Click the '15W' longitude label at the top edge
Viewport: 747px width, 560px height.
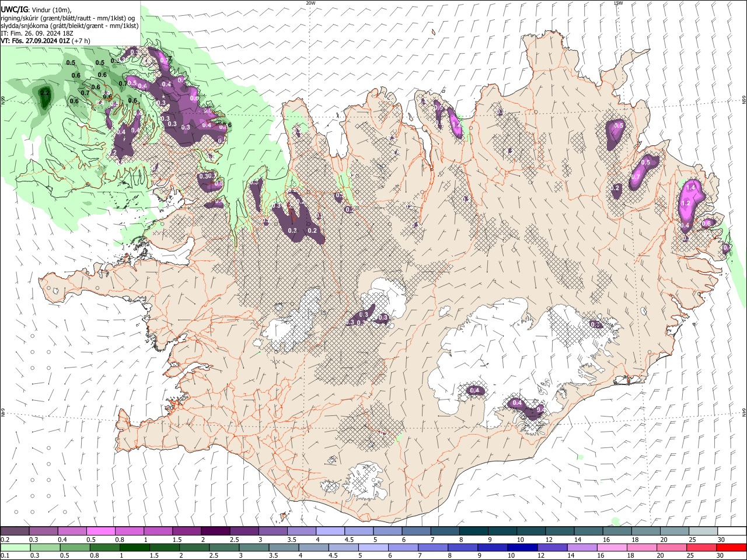tap(618, 3)
